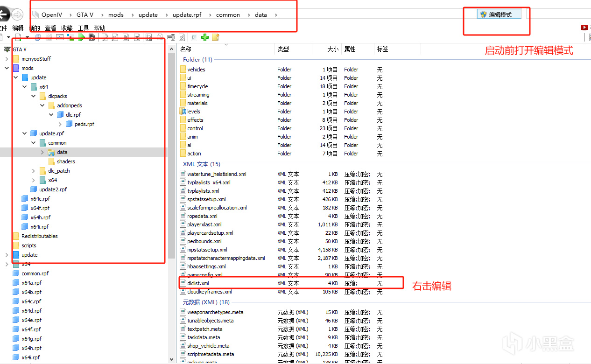
Task: Open the 收藏 menu
Action: (67, 28)
